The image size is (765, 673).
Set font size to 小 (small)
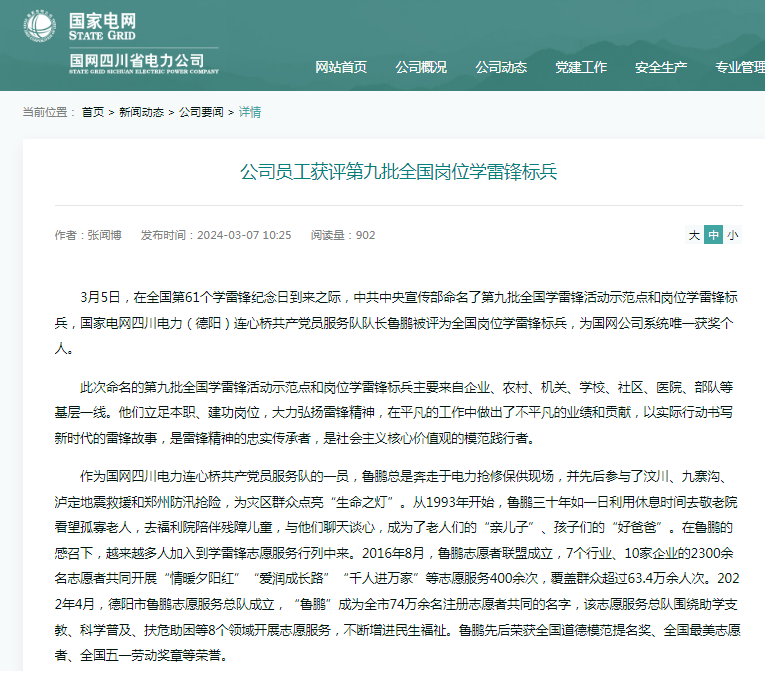pos(732,235)
